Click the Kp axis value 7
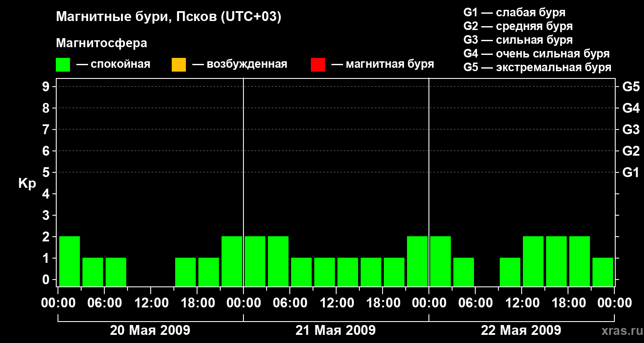 point(47,130)
